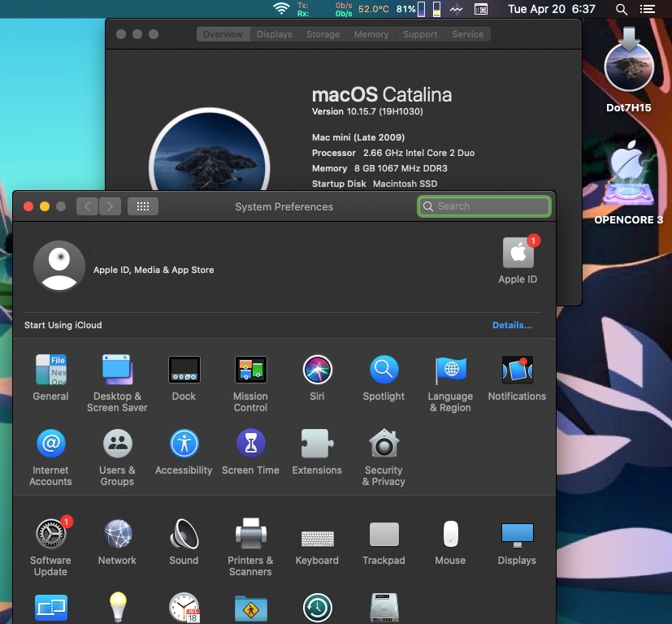Click in System Preferences Search field
Image resolution: width=672 pixels, height=624 pixels.
click(484, 206)
